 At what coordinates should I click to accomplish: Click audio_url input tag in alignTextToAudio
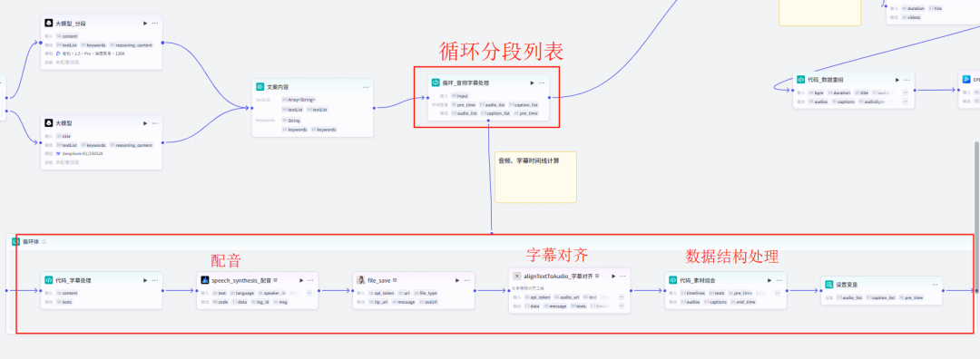566,297
